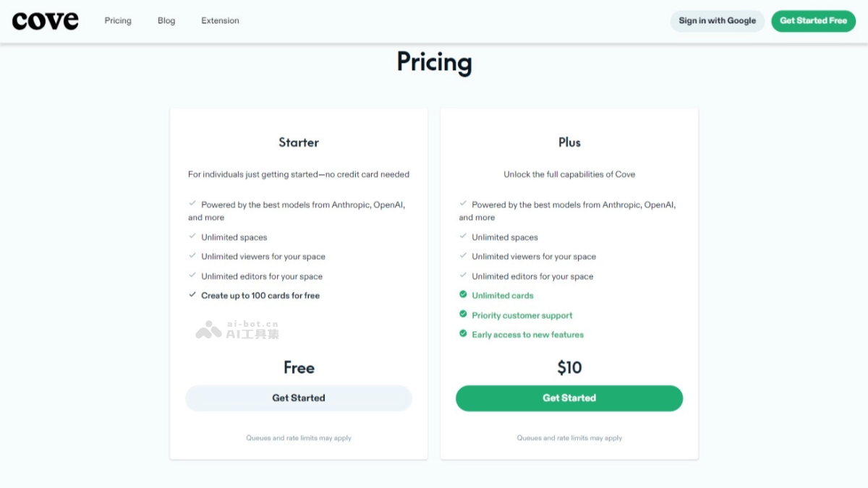Click check icon beside Early access feature
Image resolution: width=868 pixels, height=488 pixels.
coord(463,334)
